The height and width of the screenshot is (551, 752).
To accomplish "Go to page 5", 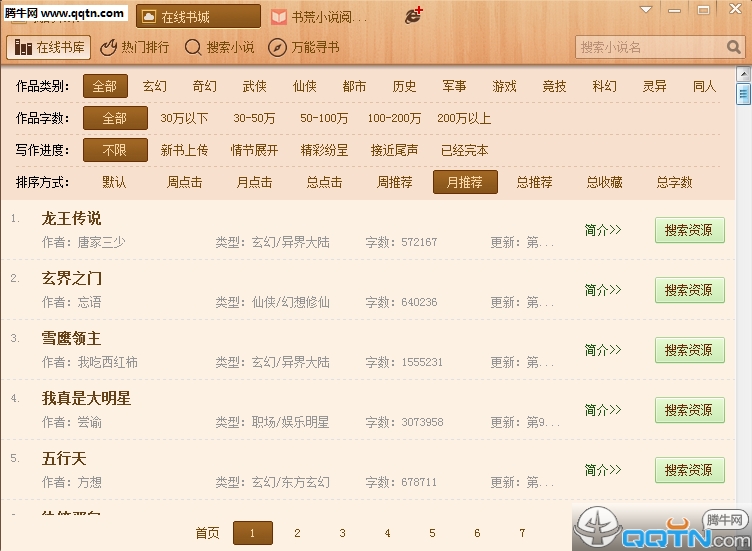I will point(432,533).
